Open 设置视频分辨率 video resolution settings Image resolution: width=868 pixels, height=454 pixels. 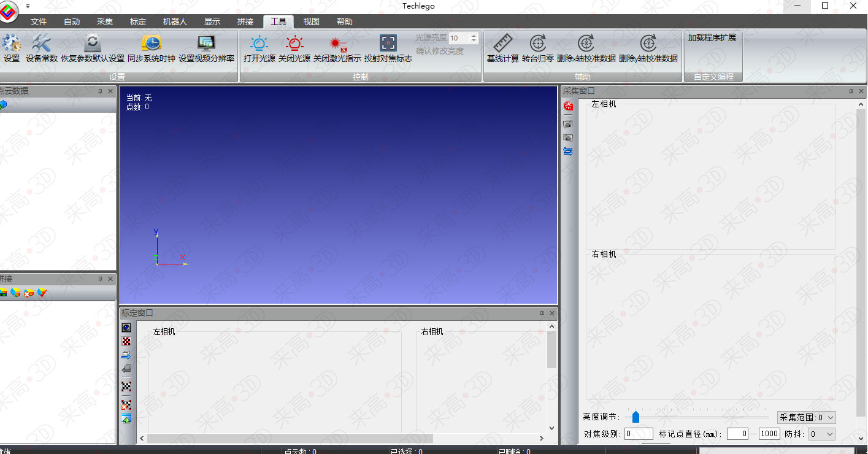[x=206, y=44]
